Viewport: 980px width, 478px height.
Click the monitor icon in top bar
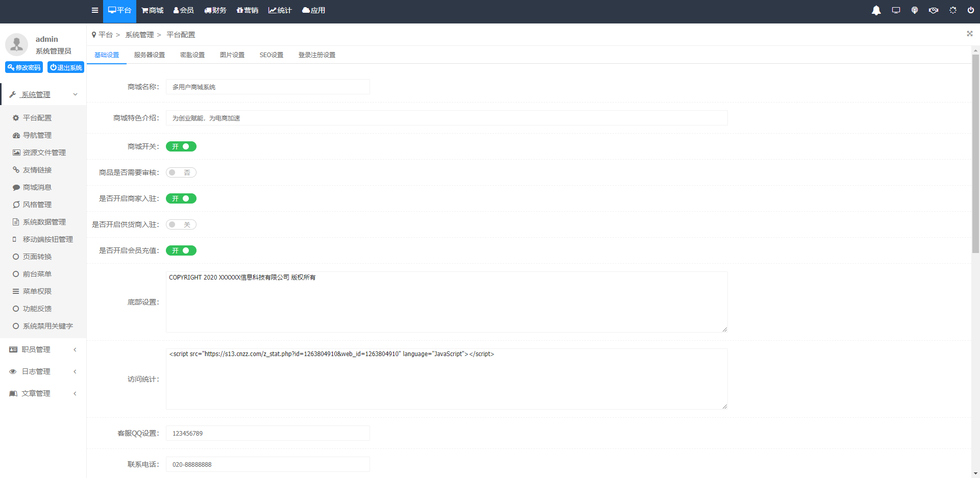pos(896,10)
